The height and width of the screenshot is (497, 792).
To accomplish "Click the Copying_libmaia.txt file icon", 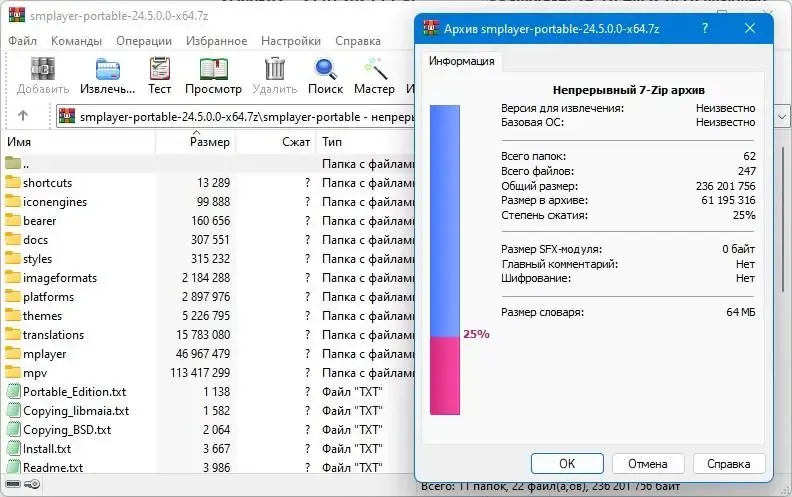I will [x=14, y=411].
